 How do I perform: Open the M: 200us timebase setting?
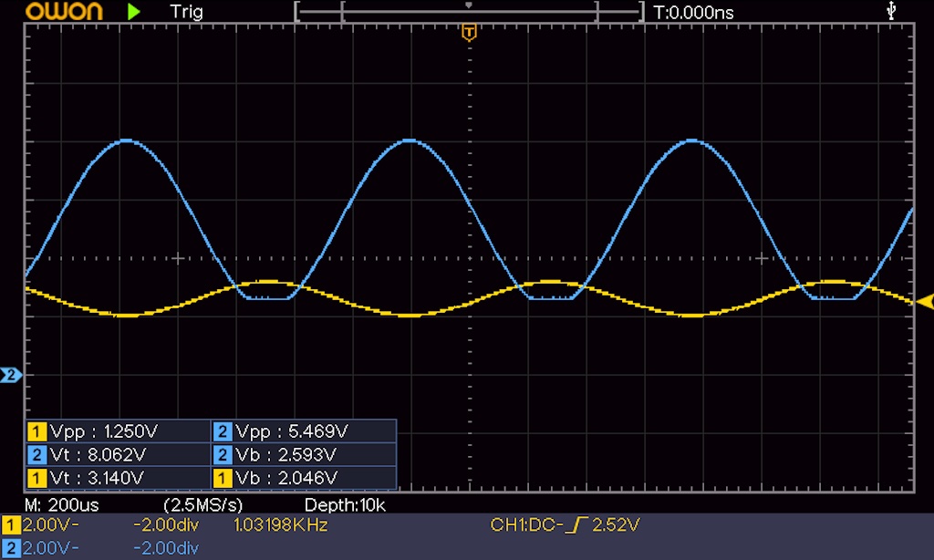62,504
